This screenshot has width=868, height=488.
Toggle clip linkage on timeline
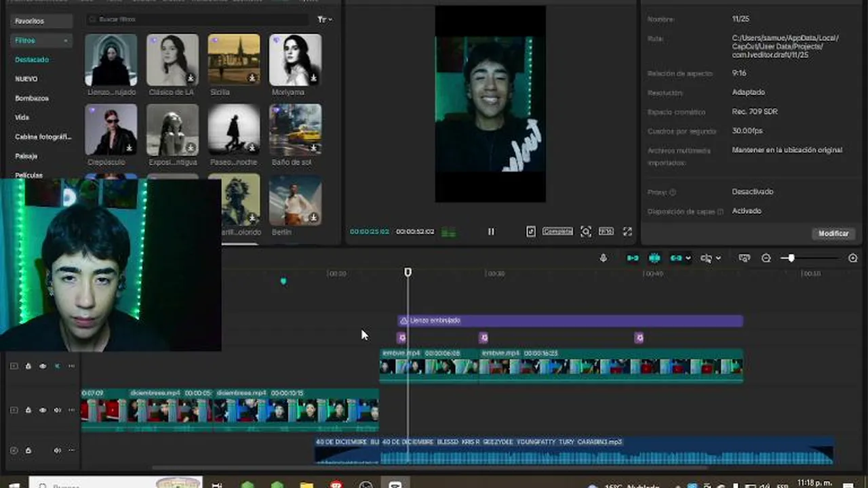pos(676,258)
